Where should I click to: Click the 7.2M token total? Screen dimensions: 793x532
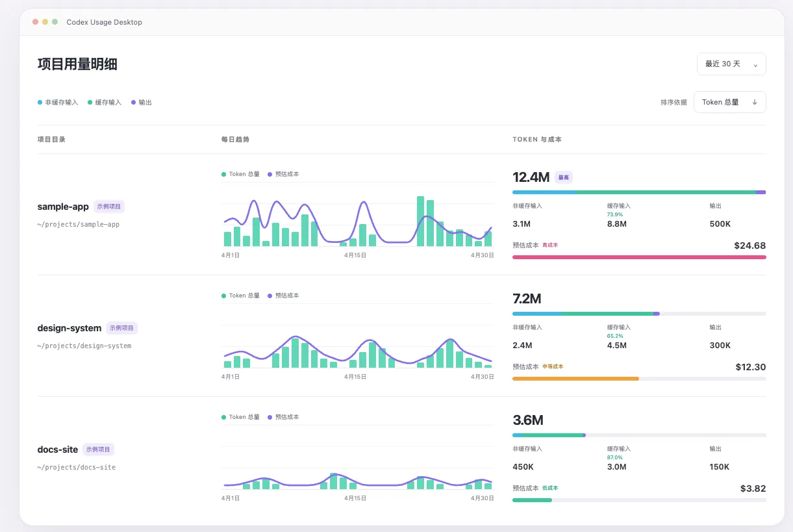[527, 299]
